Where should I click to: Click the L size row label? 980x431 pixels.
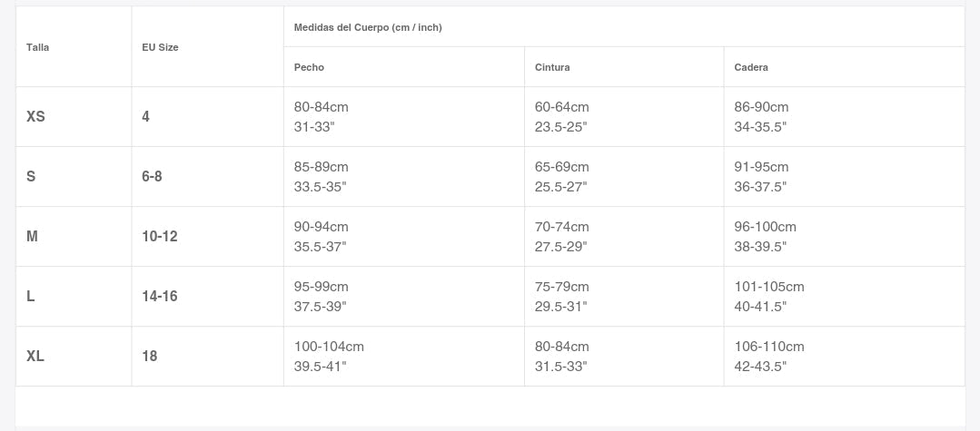(x=31, y=296)
